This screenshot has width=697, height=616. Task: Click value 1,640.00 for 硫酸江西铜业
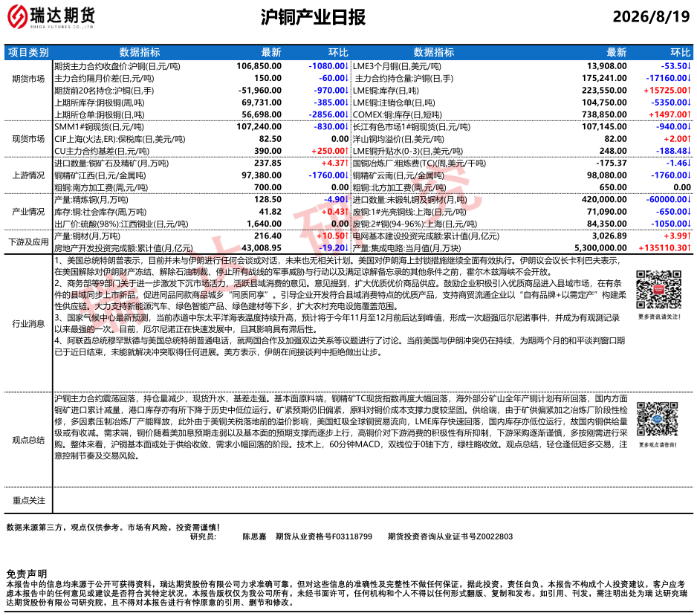[x=265, y=224]
